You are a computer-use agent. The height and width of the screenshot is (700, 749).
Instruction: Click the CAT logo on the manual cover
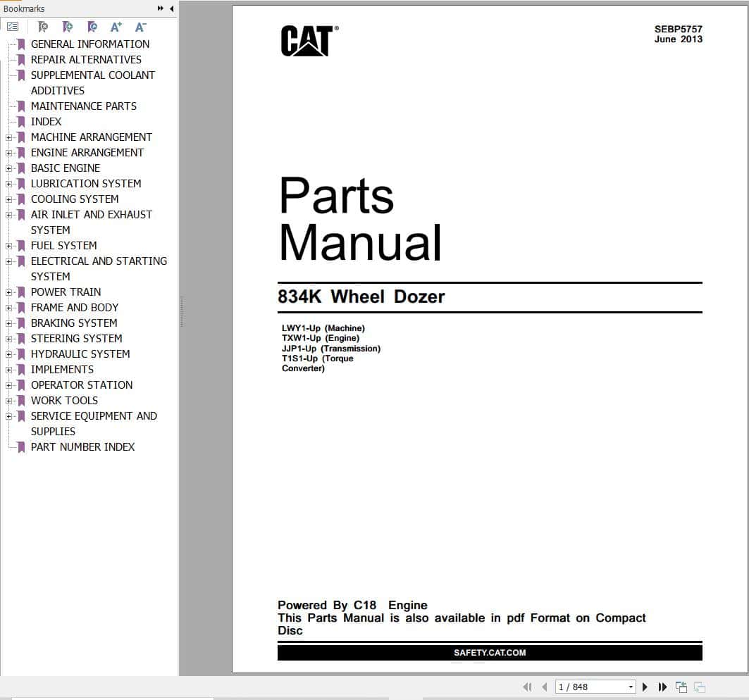(x=309, y=41)
